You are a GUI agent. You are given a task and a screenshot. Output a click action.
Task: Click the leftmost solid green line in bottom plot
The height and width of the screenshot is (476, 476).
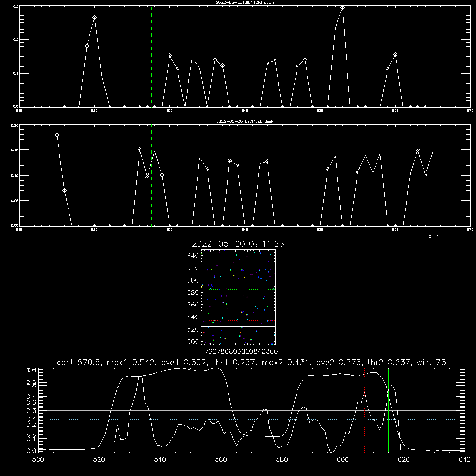coord(115,410)
